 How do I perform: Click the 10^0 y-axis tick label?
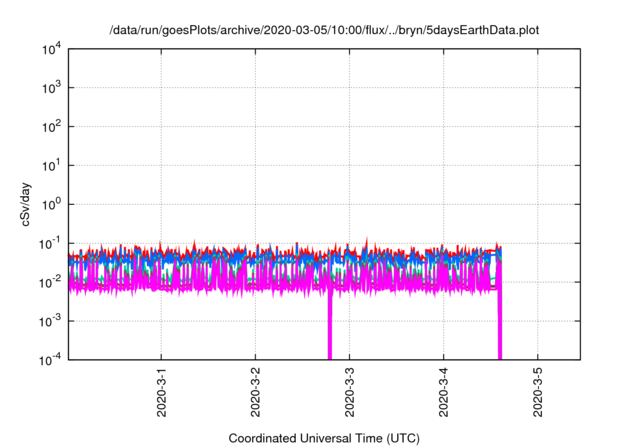click(51, 205)
